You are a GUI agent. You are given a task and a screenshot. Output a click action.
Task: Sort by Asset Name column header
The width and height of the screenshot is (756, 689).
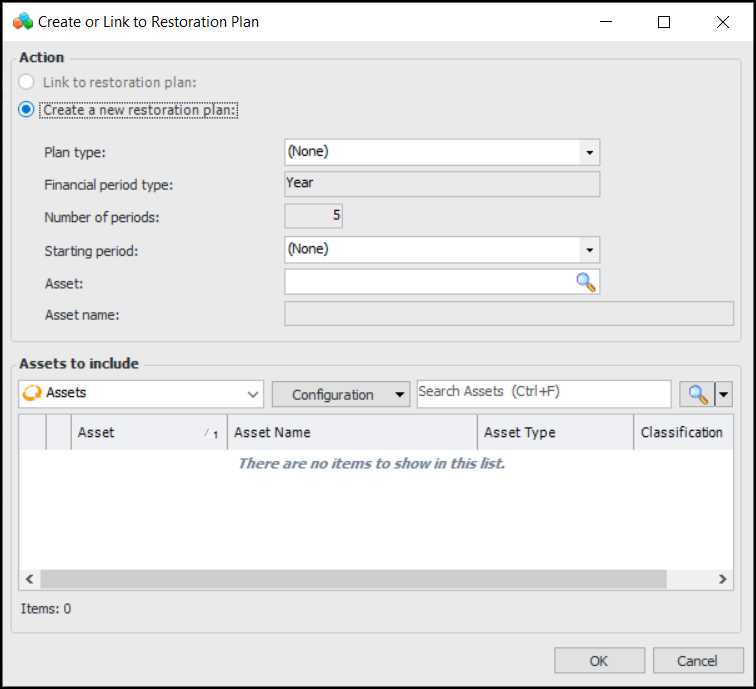click(x=352, y=433)
